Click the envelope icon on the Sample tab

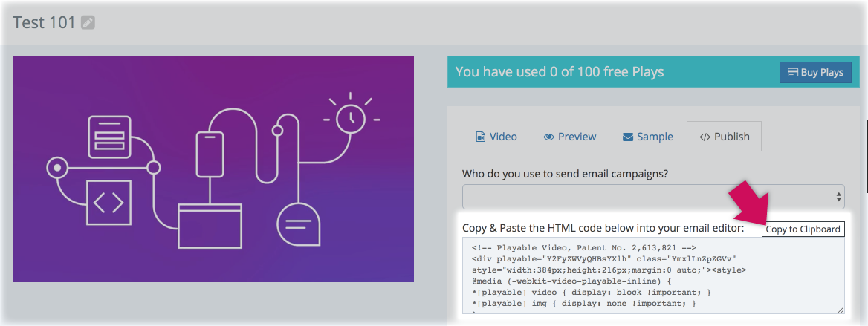click(628, 137)
